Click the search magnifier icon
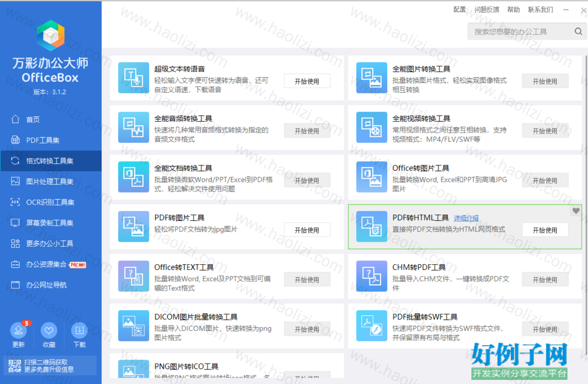 pos(578,31)
